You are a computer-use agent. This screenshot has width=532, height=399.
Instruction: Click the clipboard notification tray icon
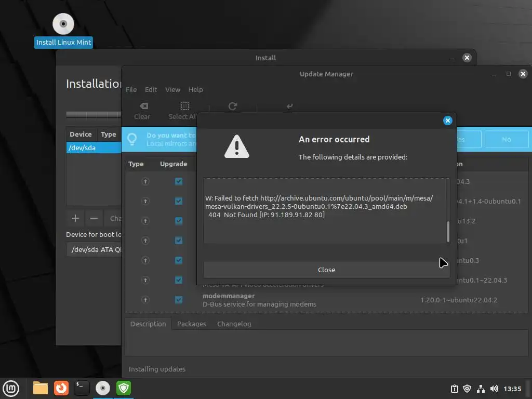(454, 389)
